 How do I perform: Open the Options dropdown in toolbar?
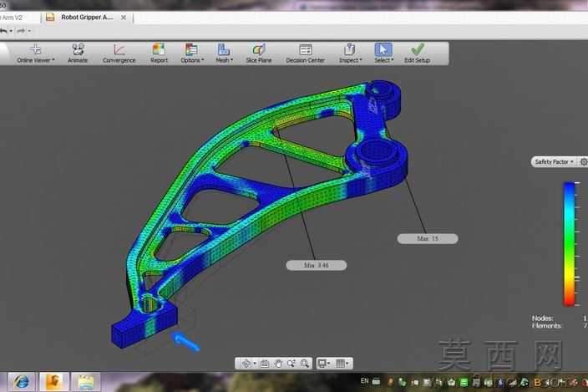pyautogui.click(x=192, y=53)
